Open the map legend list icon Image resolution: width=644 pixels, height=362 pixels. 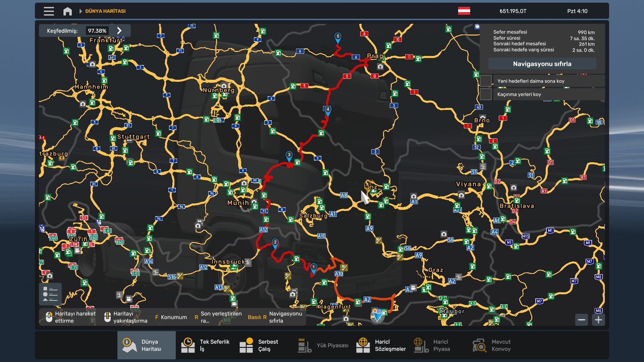[x=50, y=294]
